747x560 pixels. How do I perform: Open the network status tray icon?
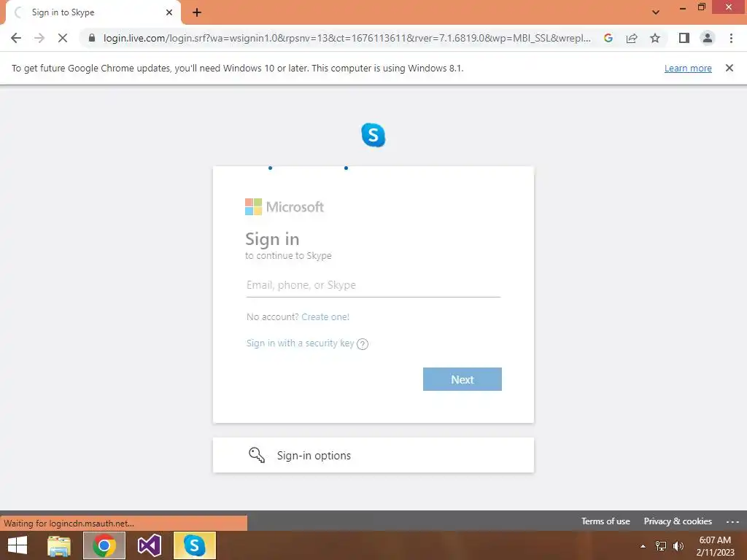point(661,546)
